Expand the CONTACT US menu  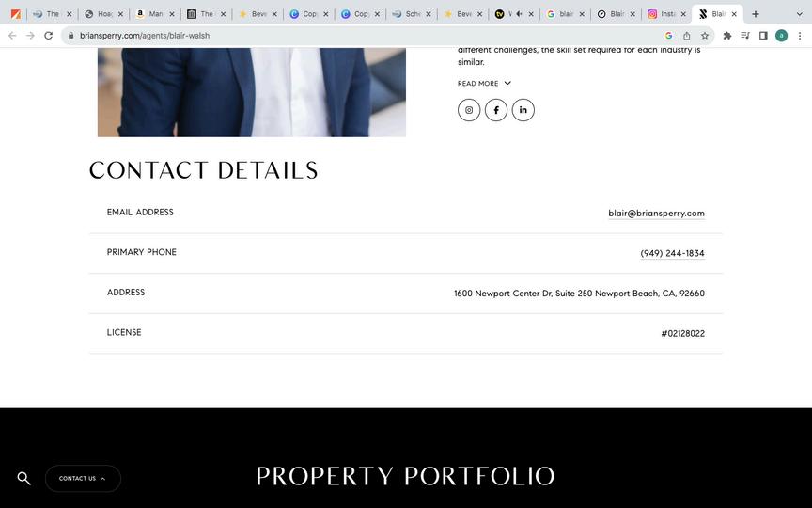(x=83, y=479)
